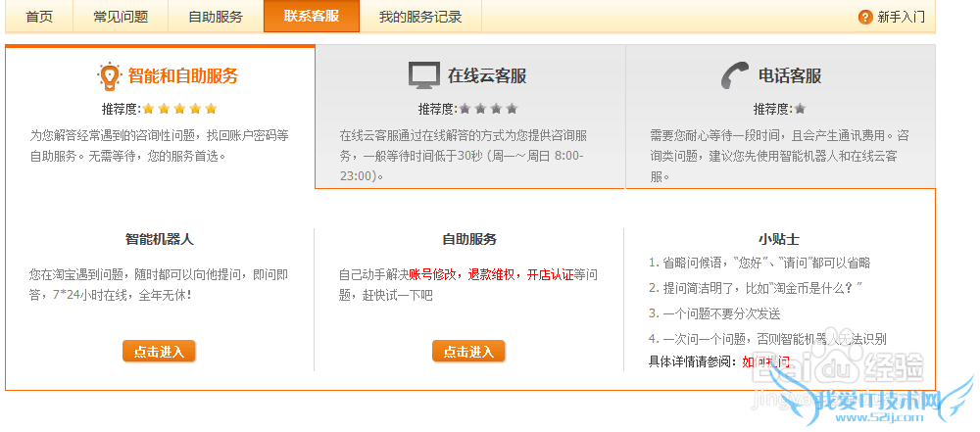Click the 自助服务 section heading in panel

click(469, 239)
